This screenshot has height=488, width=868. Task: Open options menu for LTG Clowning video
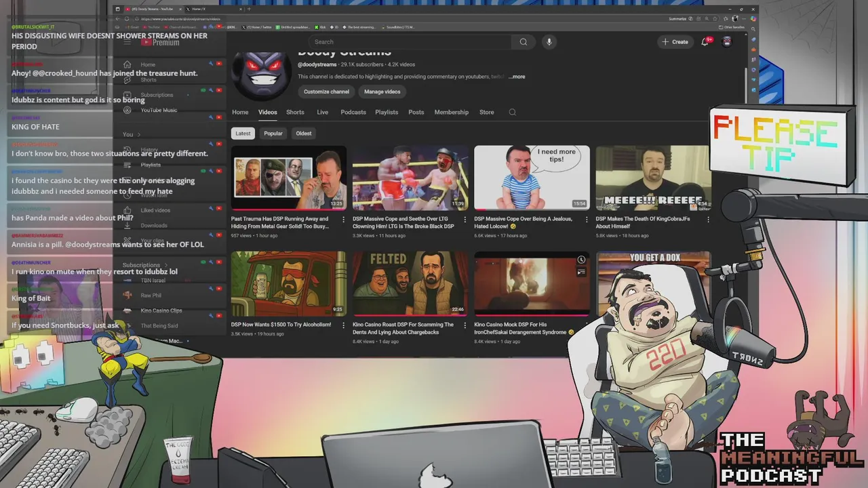pyautogui.click(x=465, y=220)
